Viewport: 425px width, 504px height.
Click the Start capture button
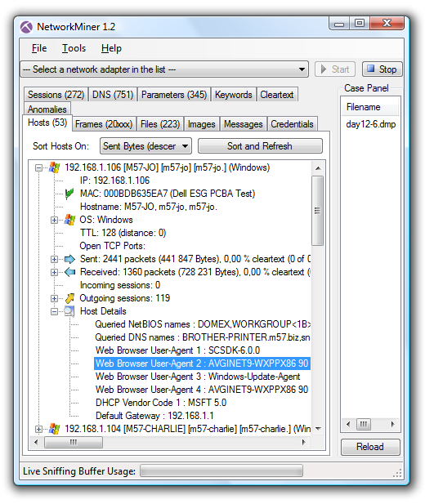tap(335, 69)
